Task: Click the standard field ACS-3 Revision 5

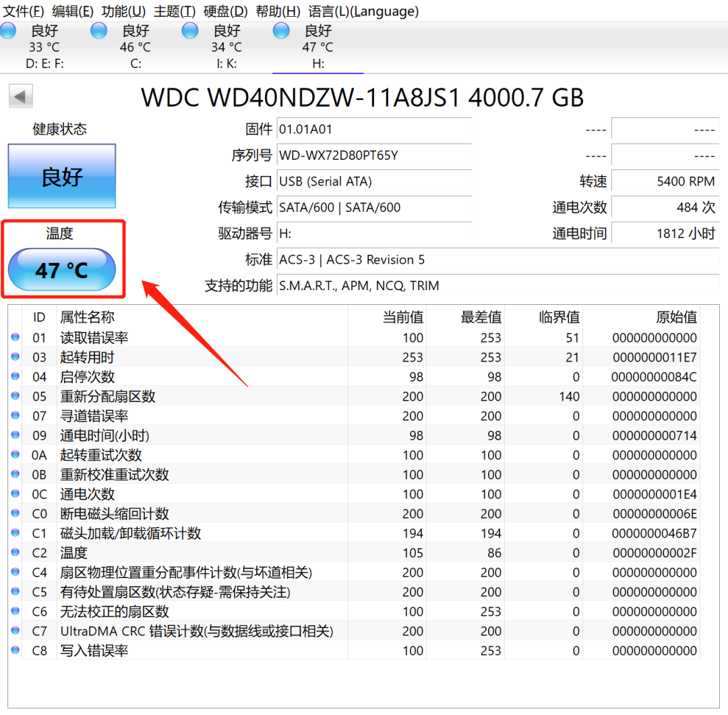Action: coord(498,259)
